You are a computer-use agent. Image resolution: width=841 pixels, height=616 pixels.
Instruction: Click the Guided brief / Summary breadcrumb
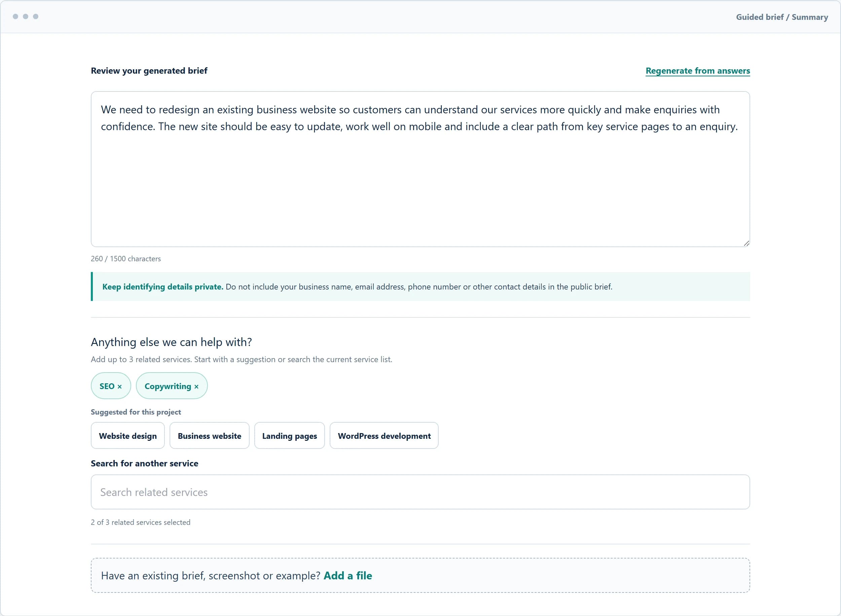pos(782,17)
